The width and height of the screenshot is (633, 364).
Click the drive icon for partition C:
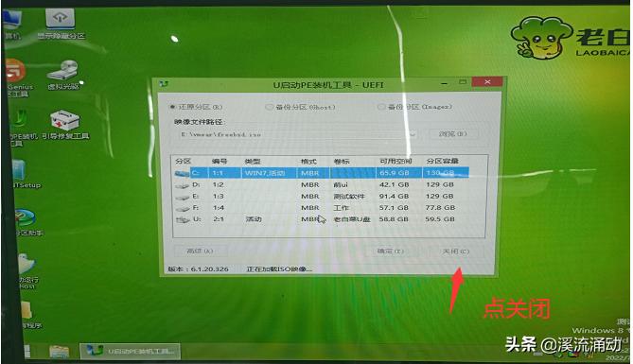(x=182, y=173)
